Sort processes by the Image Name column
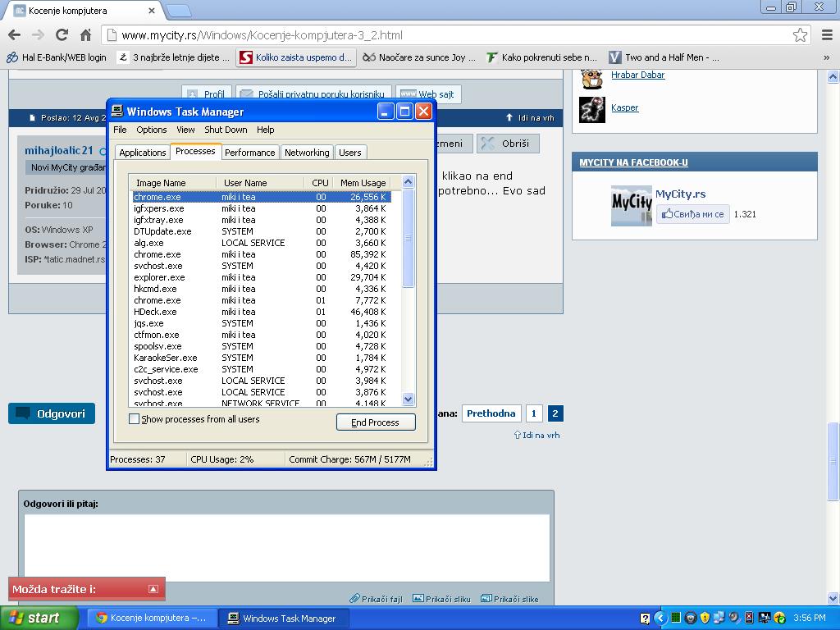 173,183
